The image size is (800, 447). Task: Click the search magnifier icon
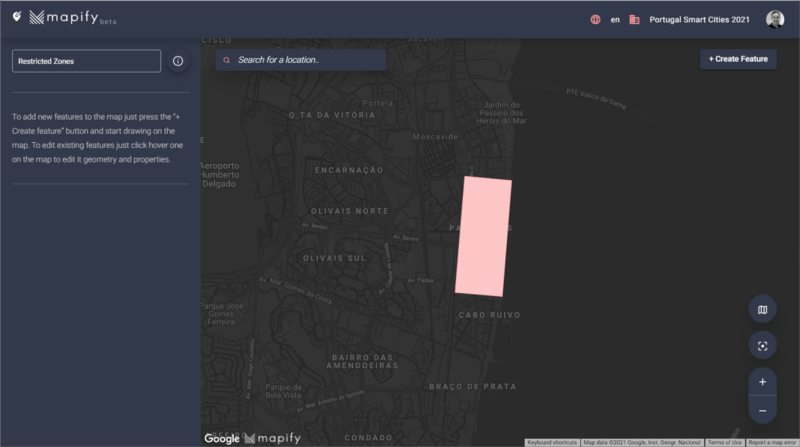point(227,60)
